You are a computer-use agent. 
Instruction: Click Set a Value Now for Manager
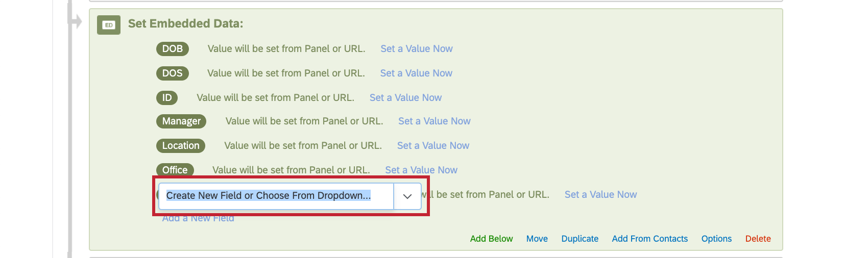(x=435, y=121)
